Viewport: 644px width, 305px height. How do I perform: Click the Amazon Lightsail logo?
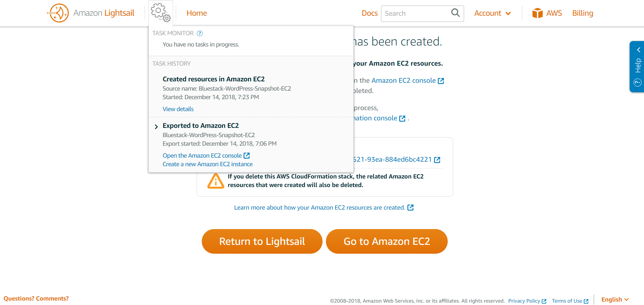[x=91, y=13]
